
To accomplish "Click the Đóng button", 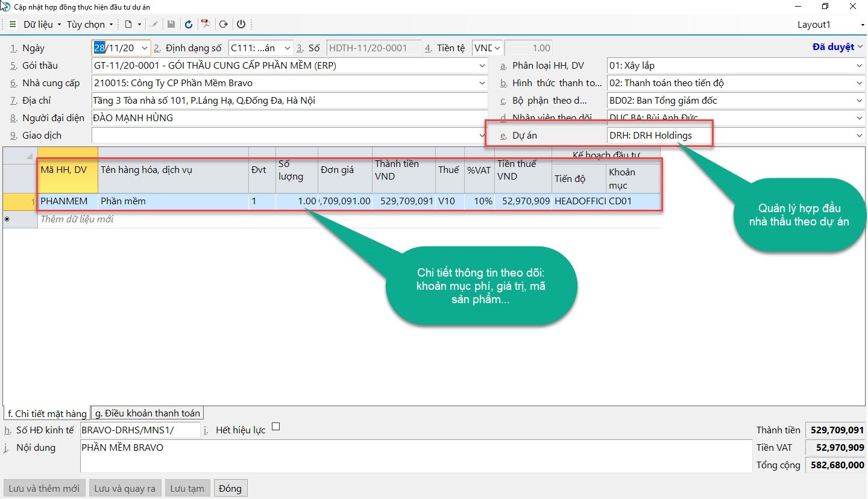I will pos(230,488).
